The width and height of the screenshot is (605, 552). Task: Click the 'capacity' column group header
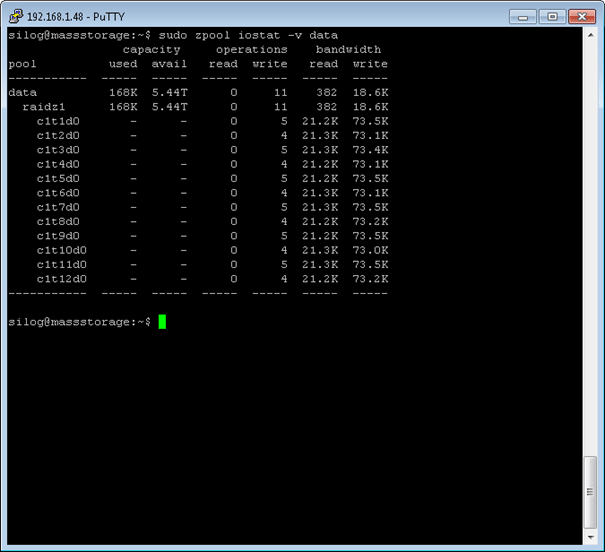[x=151, y=50]
